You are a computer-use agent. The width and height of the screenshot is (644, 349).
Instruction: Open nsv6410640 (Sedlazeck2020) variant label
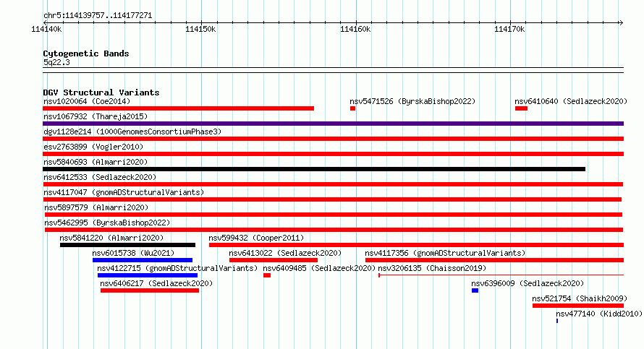[x=571, y=101]
